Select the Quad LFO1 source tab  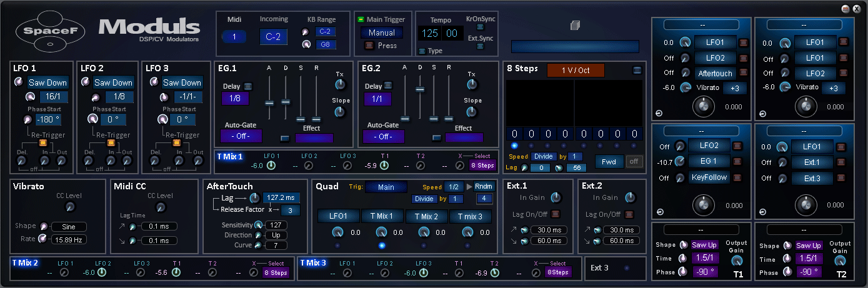tap(338, 216)
